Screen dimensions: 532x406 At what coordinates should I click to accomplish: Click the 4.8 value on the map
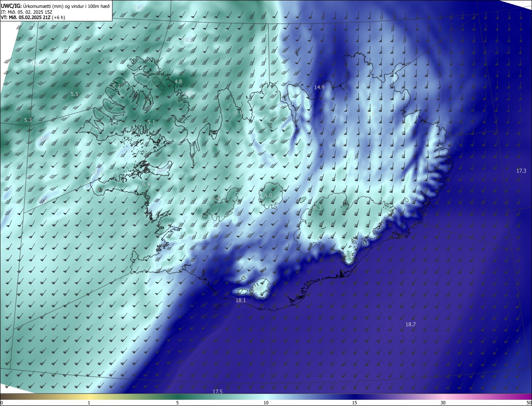pos(178,81)
